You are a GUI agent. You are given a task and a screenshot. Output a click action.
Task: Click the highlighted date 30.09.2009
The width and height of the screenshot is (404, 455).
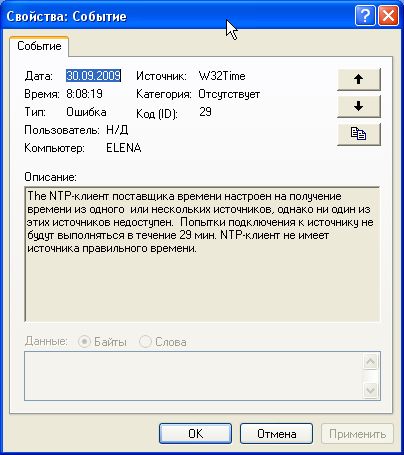93,76
